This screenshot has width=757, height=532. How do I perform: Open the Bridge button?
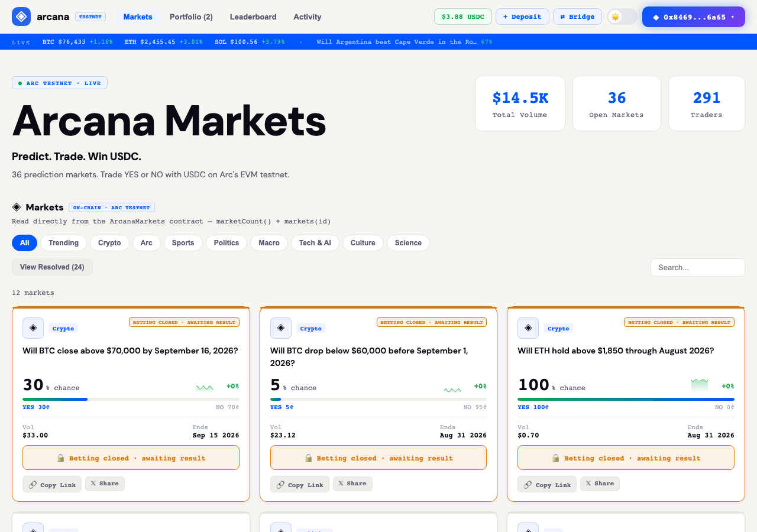pyautogui.click(x=577, y=17)
